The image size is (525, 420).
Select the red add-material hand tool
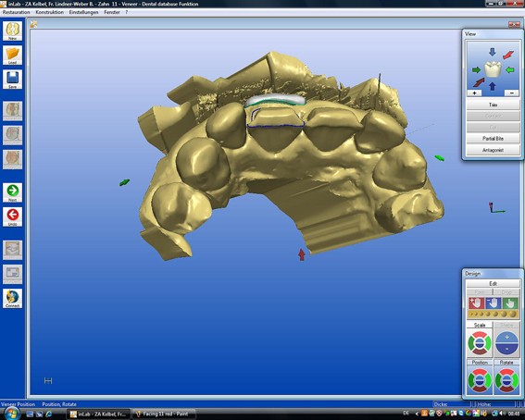476,303
